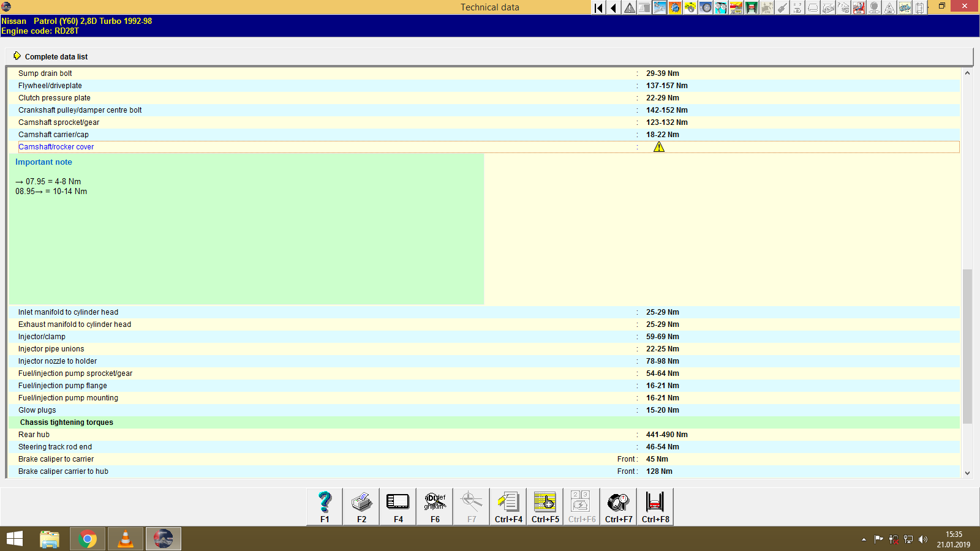
Task: Open vehicle hoist data via Ctrl+F8 icon
Action: click(x=655, y=506)
